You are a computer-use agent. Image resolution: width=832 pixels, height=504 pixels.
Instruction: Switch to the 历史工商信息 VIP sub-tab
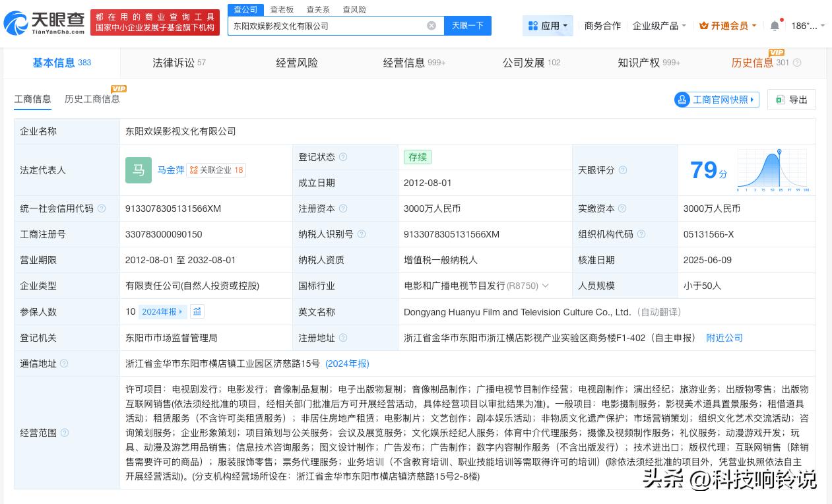point(92,99)
